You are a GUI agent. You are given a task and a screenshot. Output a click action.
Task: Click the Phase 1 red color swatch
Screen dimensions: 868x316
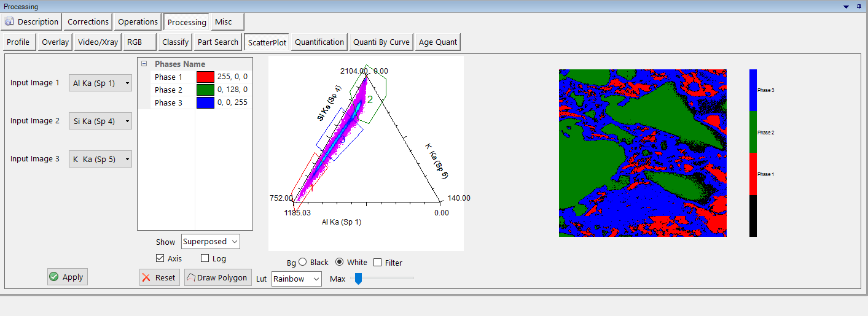click(205, 77)
